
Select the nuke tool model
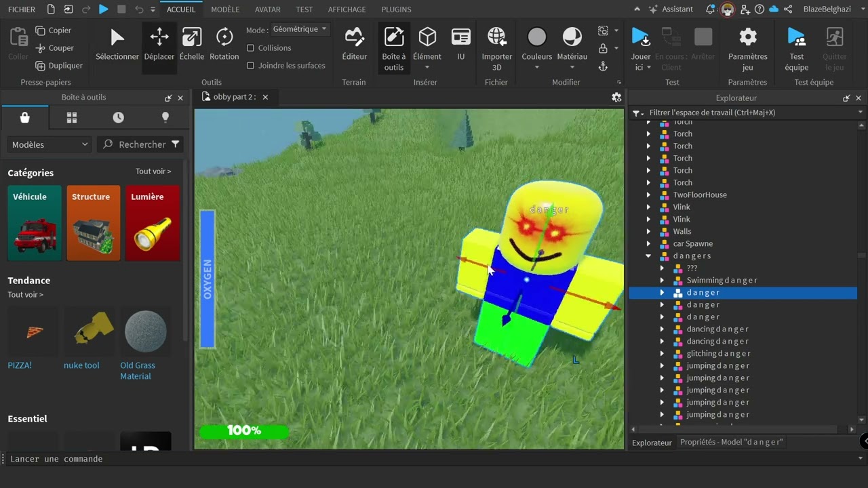(x=90, y=338)
